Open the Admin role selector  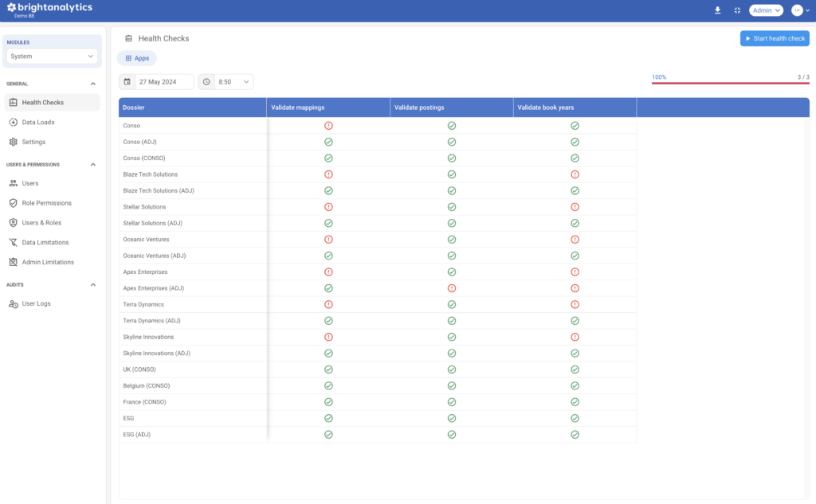pos(766,10)
